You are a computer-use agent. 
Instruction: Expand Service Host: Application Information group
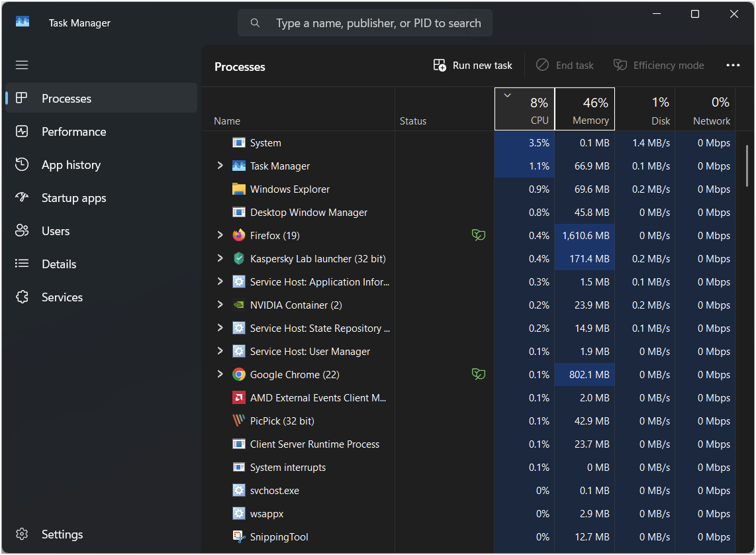[x=220, y=281]
